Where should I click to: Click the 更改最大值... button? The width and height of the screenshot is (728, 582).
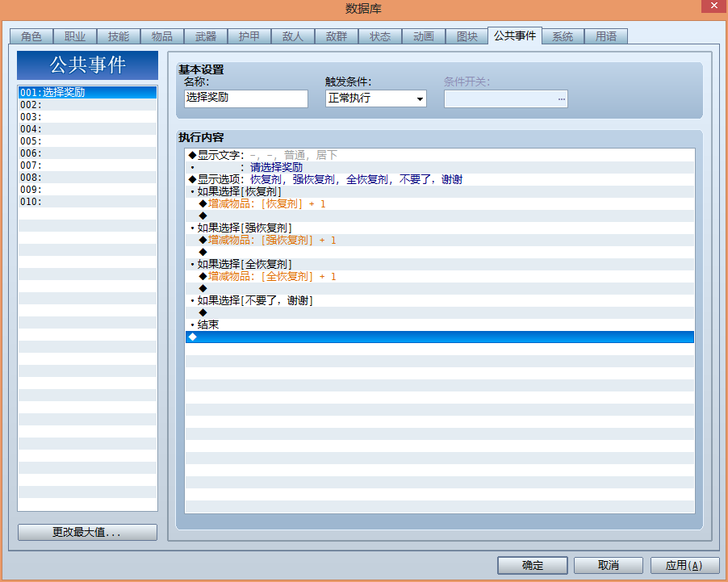(87, 532)
